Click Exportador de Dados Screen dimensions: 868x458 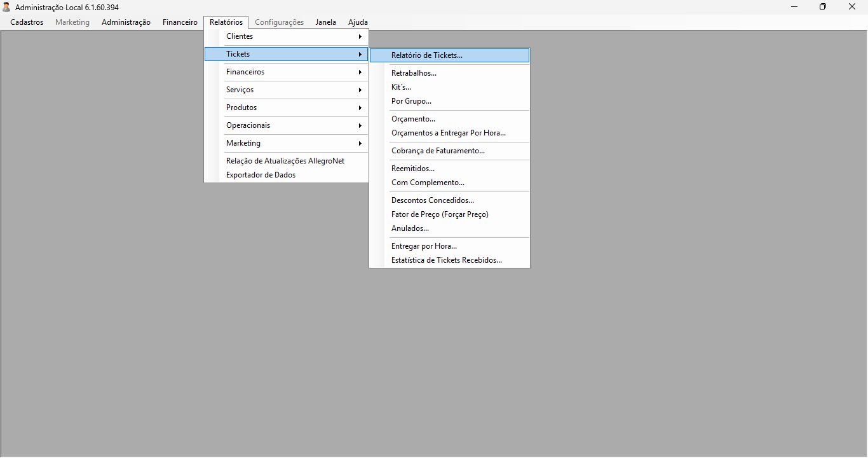point(286,175)
